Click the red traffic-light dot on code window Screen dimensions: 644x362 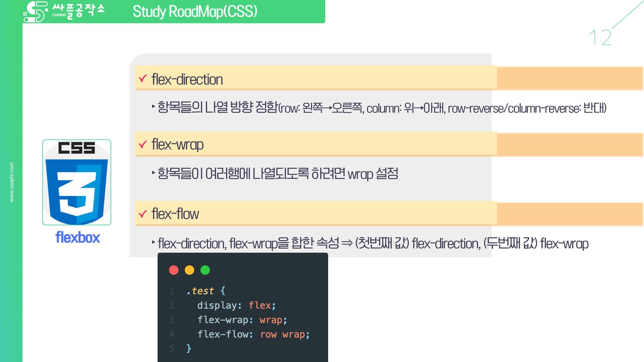(174, 270)
